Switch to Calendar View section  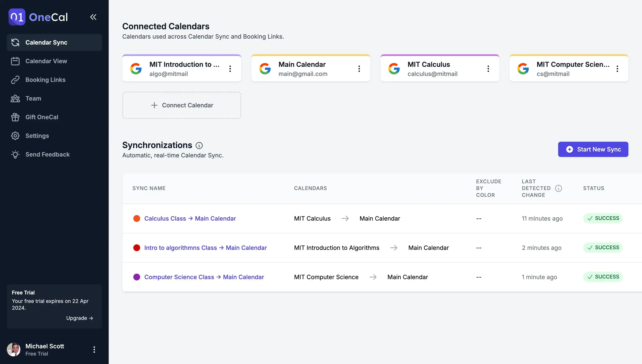tap(46, 61)
